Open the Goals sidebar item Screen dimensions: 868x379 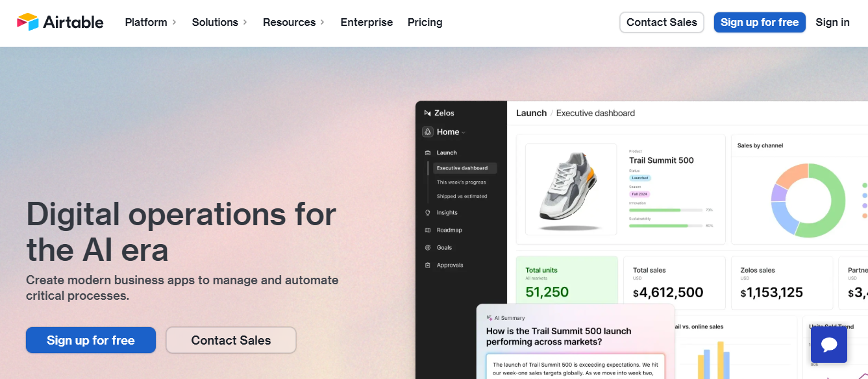click(445, 248)
